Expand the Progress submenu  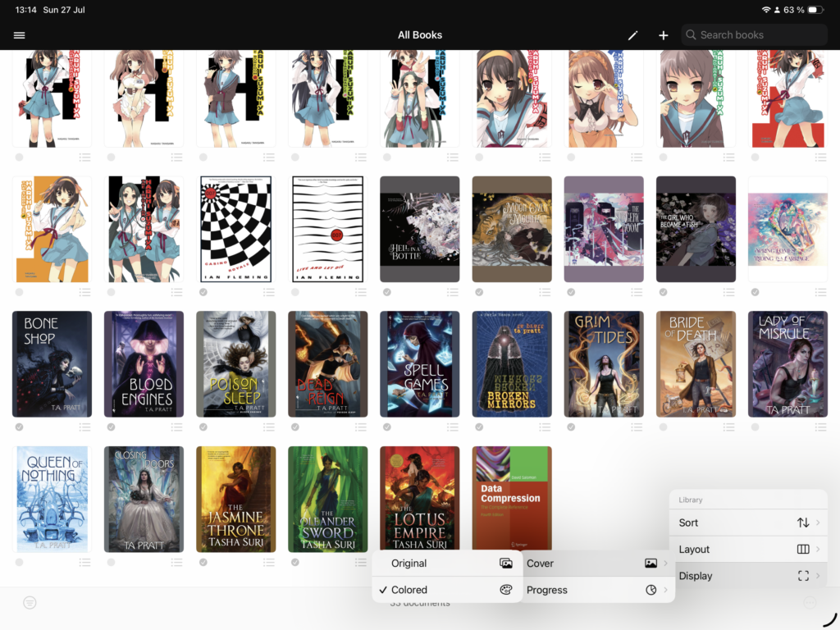click(x=597, y=590)
